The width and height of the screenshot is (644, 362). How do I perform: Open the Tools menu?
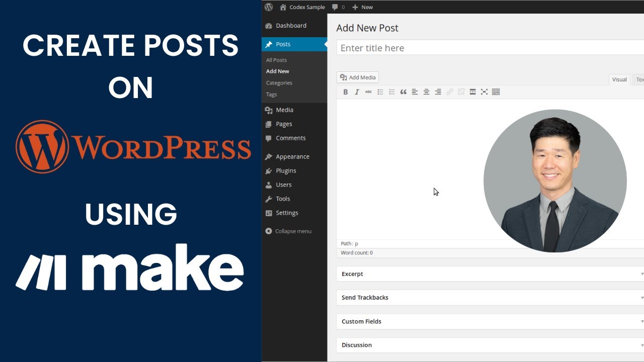coord(294,199)
